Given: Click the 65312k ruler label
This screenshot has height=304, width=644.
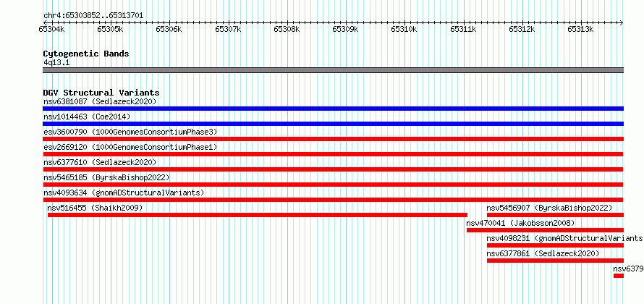Looking at the screenshot, I should tap(522, 29).
